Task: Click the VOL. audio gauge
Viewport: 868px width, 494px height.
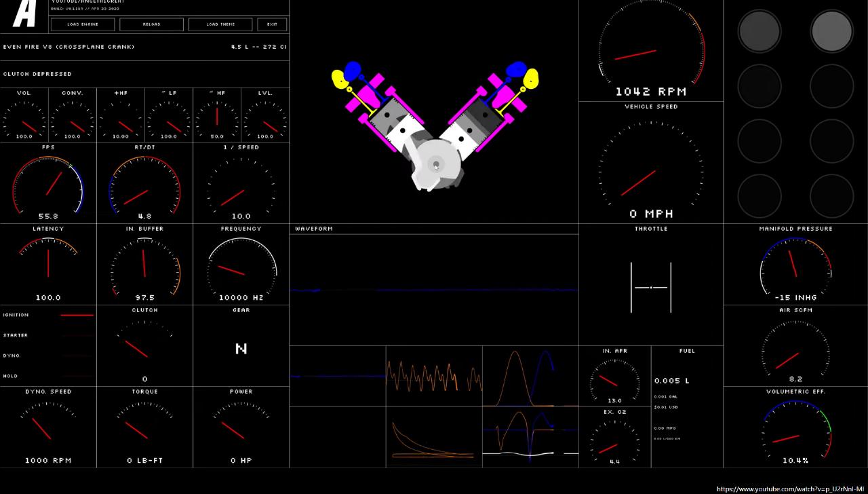Action: (24, 115)
